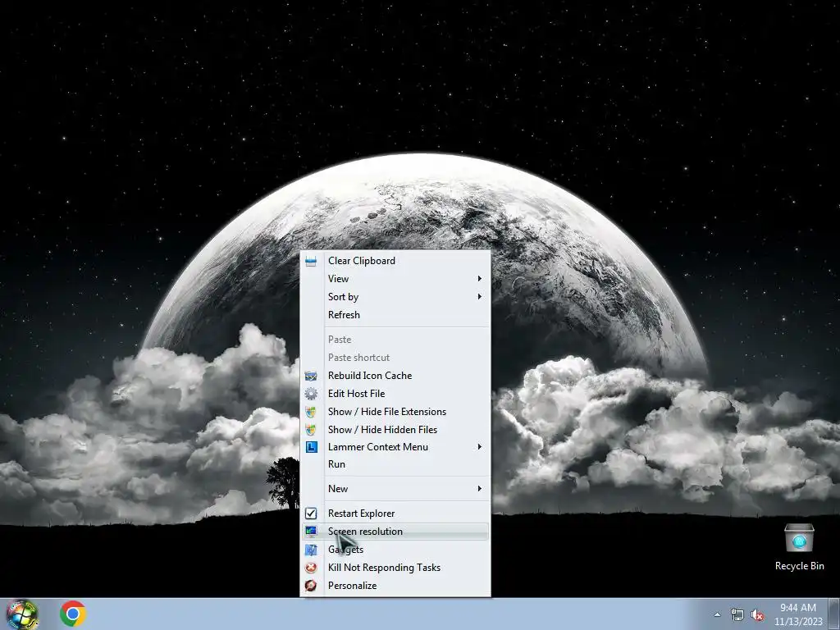Click the date 11/13/2023 in the tray
Image resolution: width=840 pixels, height=630 pixels.
pos(798,622)
